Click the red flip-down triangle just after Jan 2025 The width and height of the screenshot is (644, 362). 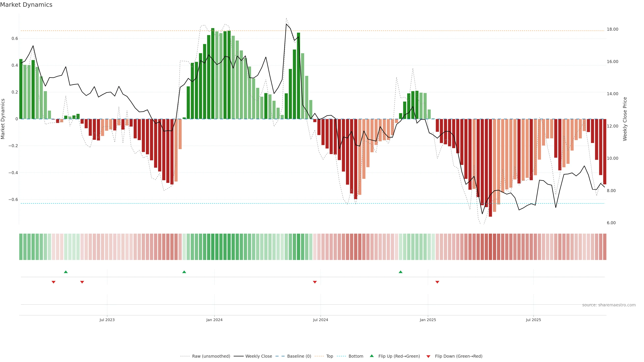437,282
